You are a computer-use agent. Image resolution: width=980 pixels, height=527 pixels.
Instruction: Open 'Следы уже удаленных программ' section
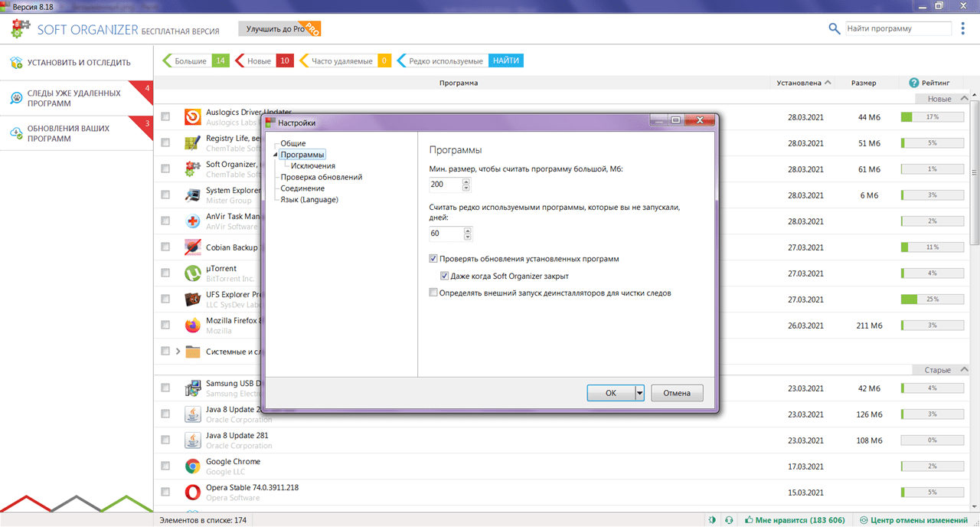[74, 98]
